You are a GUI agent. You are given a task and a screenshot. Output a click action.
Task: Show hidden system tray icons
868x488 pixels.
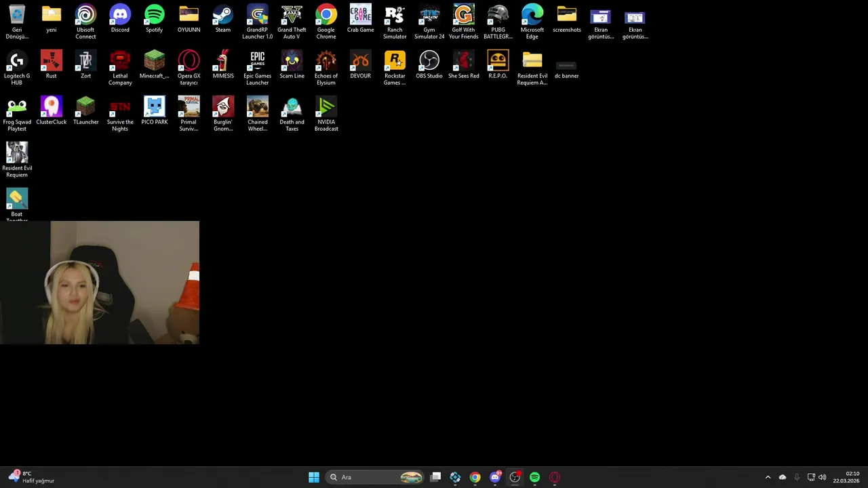(x=768, y=477)
